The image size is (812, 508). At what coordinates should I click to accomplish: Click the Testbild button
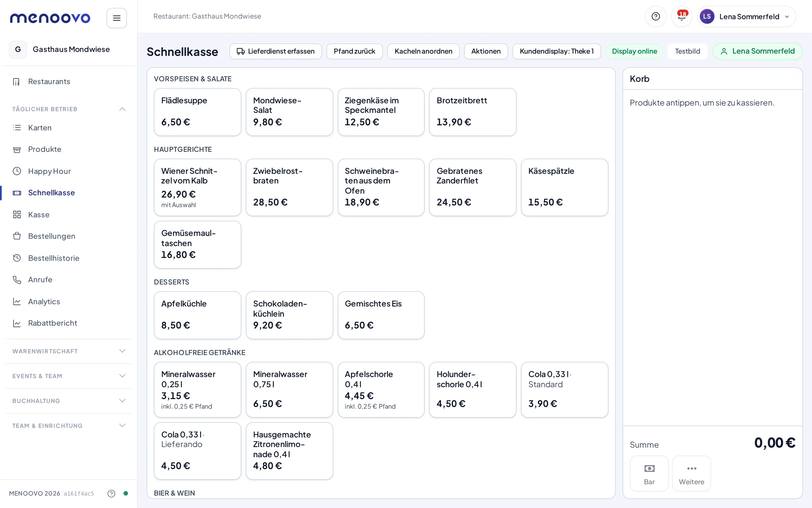tap(687, 51)
